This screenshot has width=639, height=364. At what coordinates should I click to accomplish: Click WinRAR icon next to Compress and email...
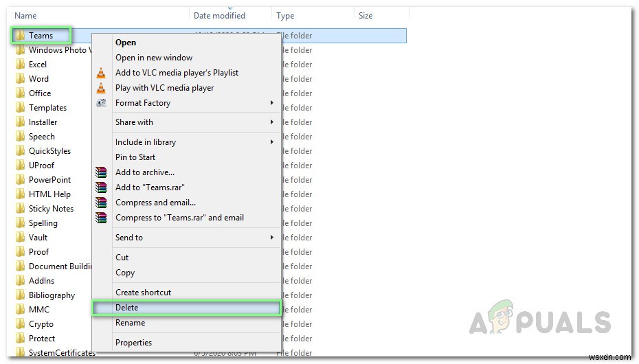click(x=101, y=203)
